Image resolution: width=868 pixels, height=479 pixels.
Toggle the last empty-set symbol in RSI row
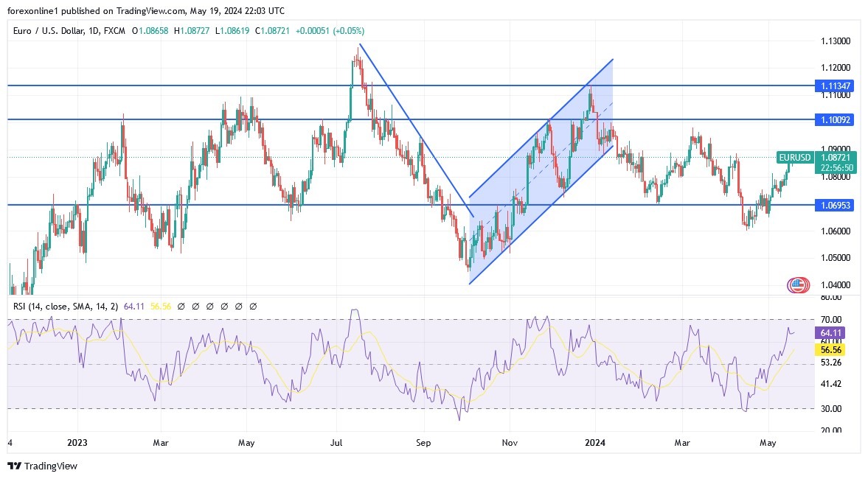(254, 304)
